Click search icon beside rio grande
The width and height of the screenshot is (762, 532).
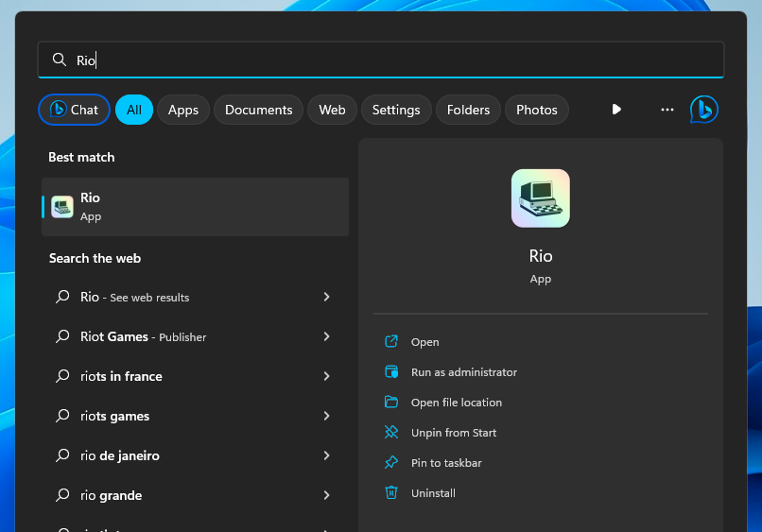click(x=62, y=495)
